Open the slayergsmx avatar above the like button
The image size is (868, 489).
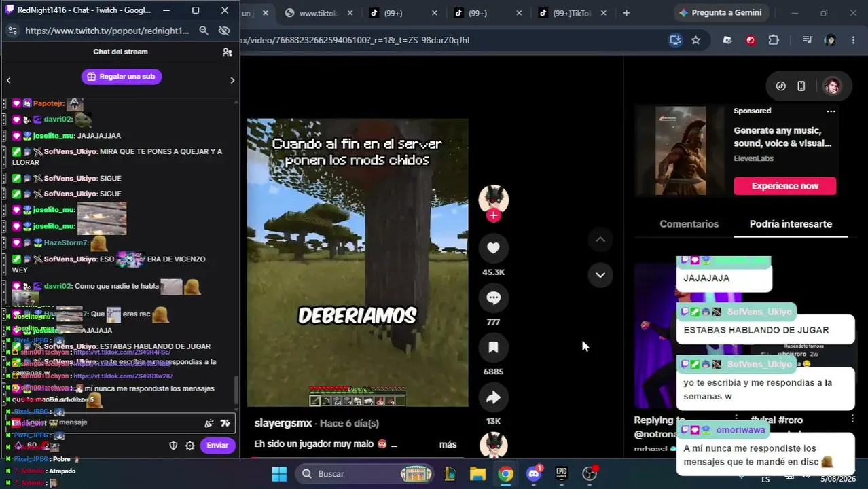494,198
